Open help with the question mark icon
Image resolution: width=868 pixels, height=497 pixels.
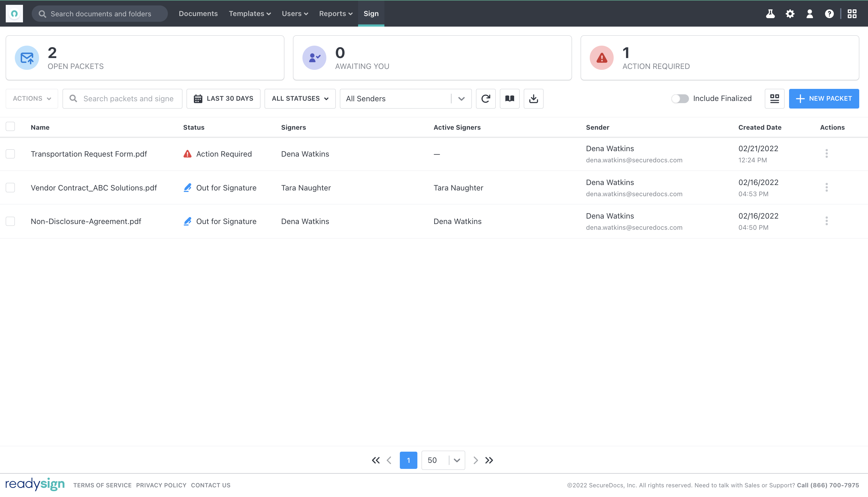click(x=829, y=14)
